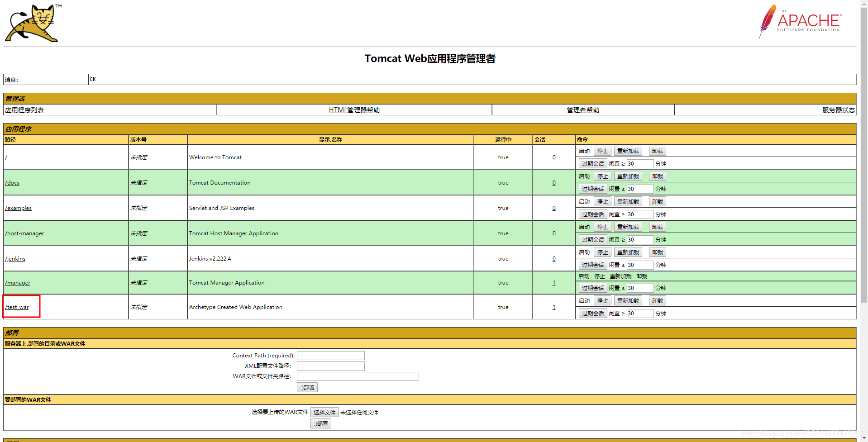
Task: Stop the root / application
Action: 602,151
